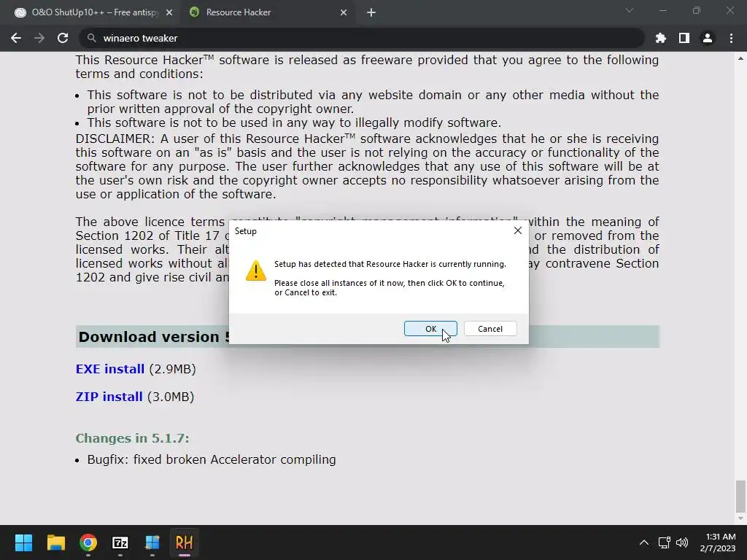Screen dimensions: 747x560
Task: Click the Resource Hacker tab favicon
Action: coord(194,12)
